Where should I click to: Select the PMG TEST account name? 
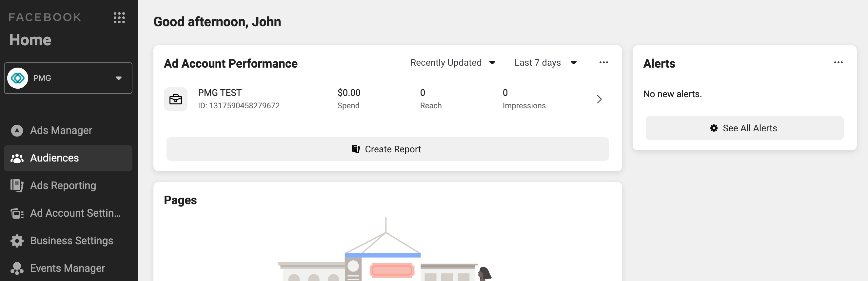(220, 93)
